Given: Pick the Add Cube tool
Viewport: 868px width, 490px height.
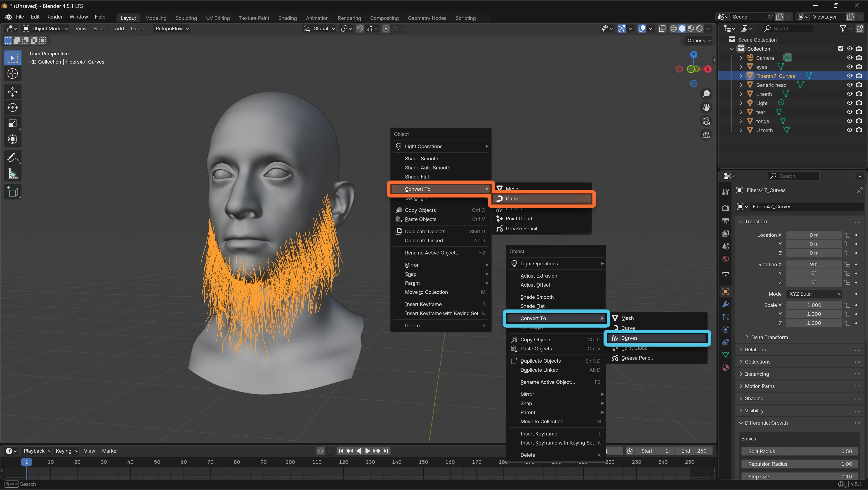Looking at the screenshot, I should pyautogui.click(x=12, y=192).
